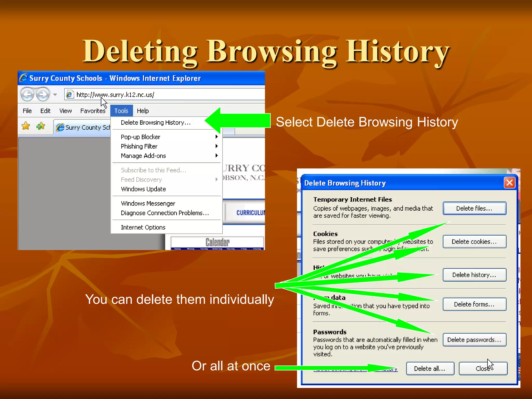Viewport: 532px width, 399px height.
Task: Open the Edit menu
Action: [x=45, y=111]
